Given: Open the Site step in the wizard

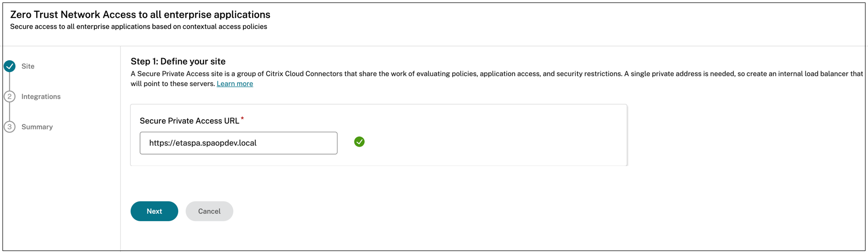Looking at the screenshot, I should tap(28, 66).
